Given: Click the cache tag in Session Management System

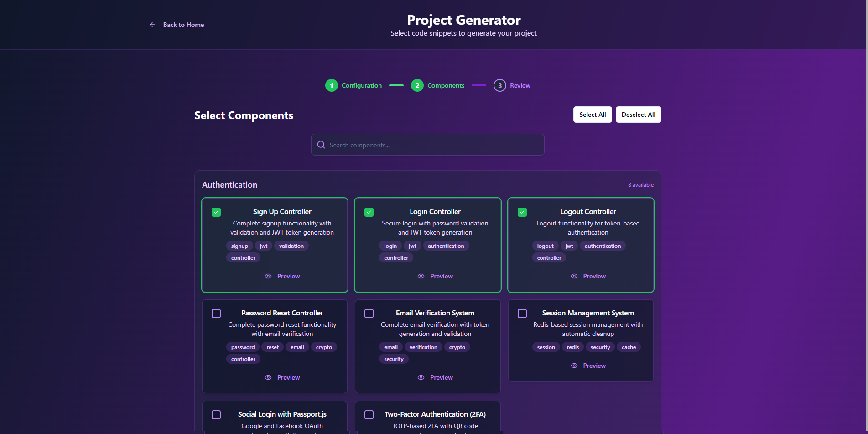Looking at the screenshot, I should [629, 347].
